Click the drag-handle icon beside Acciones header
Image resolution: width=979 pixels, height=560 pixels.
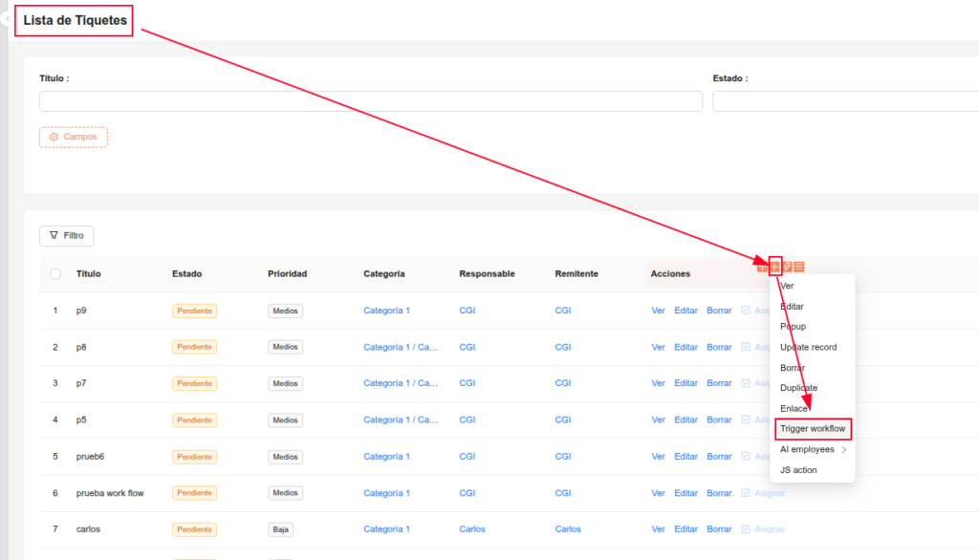[x=762, y=268]
